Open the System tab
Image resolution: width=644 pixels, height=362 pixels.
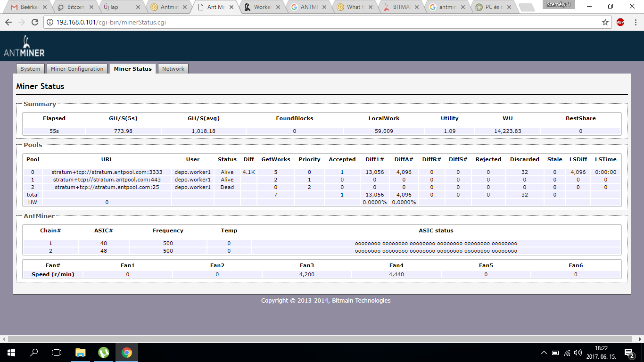[x=30, y=69]
